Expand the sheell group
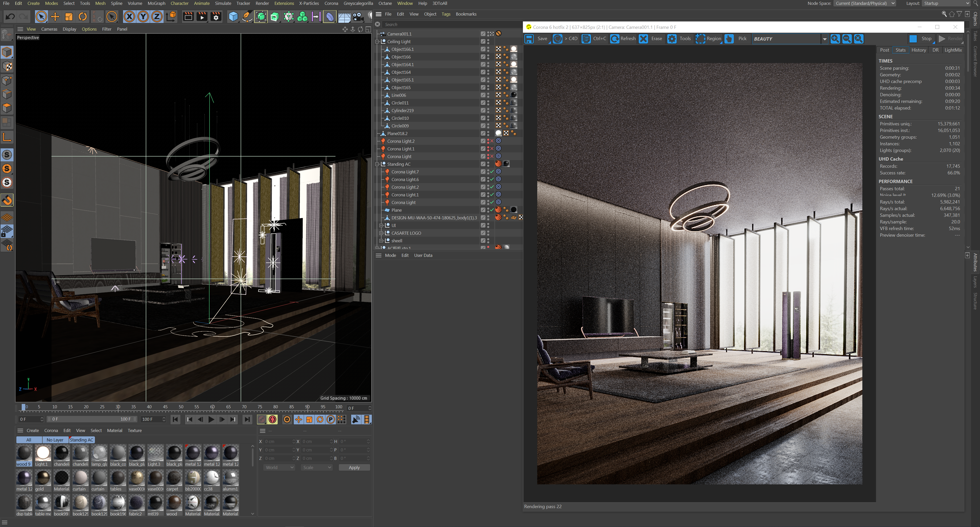The image size is (980, 527). click(381, 241)
